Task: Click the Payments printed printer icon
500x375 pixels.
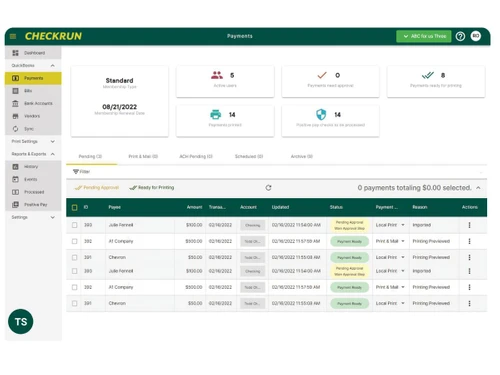Action: tap(216, 115)
